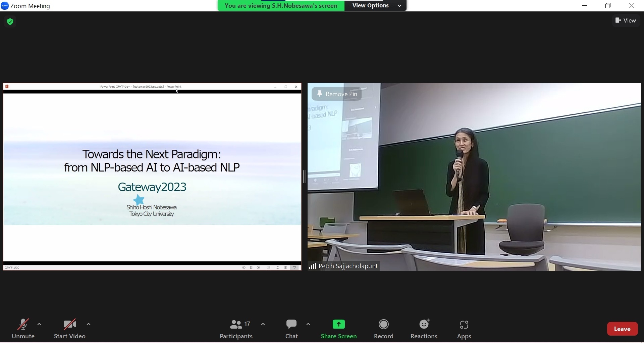Open the Reactions menu
This screenshot has height=343, width=644.
tap(425, 329)
